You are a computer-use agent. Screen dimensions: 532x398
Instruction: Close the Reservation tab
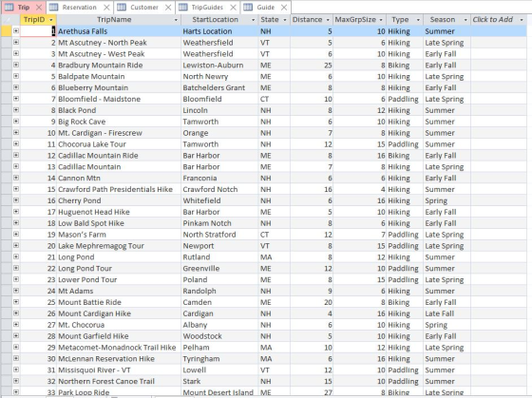tap(106, 8)
